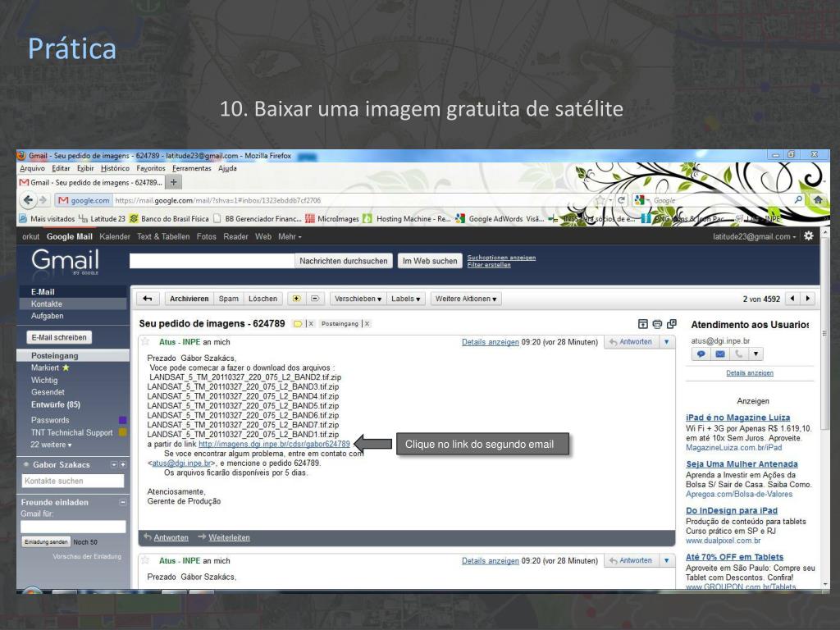Click the yellow TNT Technichal Support color square
Viewport: 840px width, 630px height.
point(123,432)
